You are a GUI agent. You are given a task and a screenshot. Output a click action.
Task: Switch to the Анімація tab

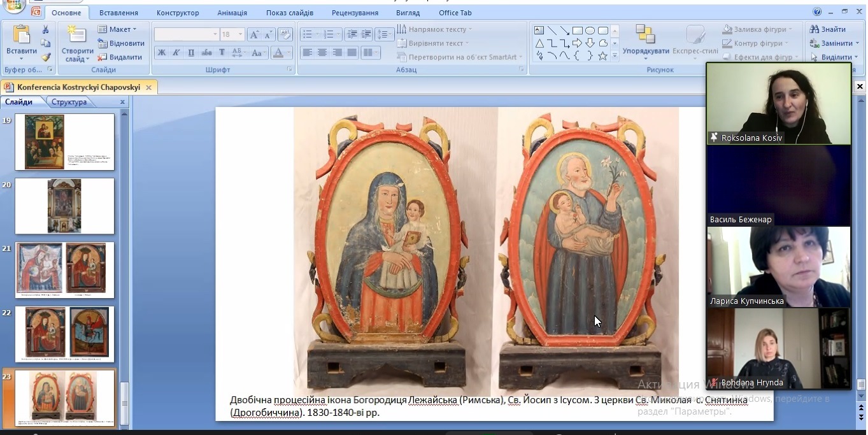click(232, 13)
